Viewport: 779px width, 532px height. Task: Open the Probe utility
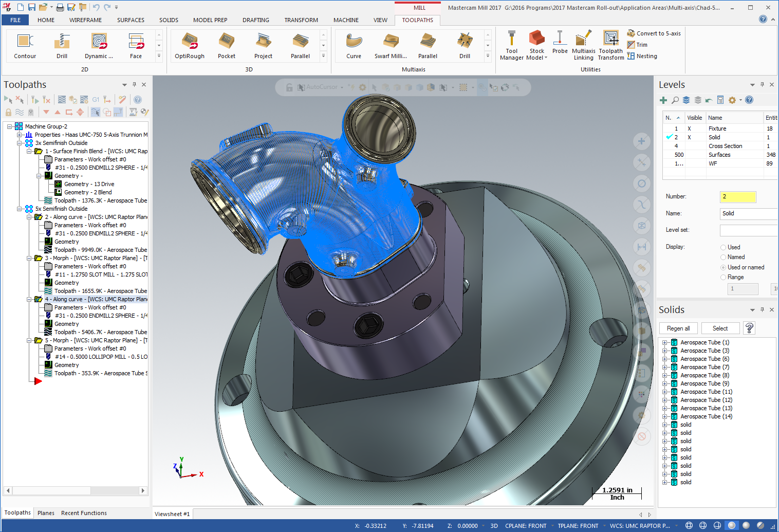point(560,43)
